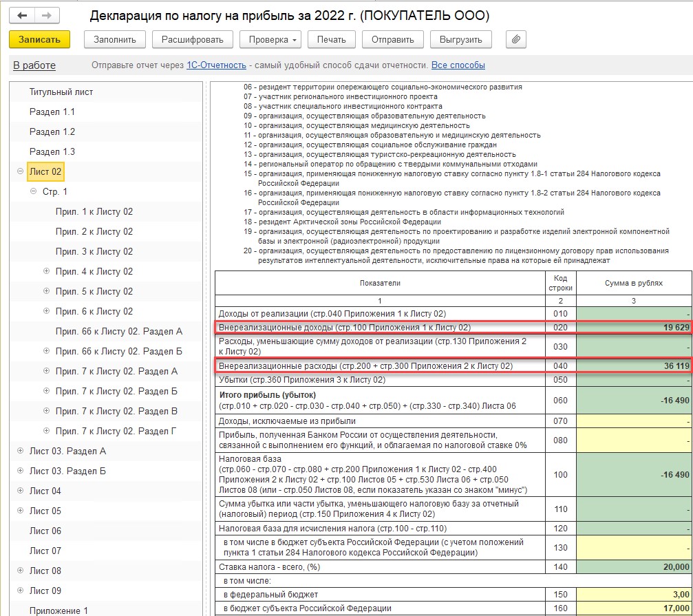Viewport: 693px width, 616px height.
Task: Select the line 050 amount cell
Action: click(634, 380)
